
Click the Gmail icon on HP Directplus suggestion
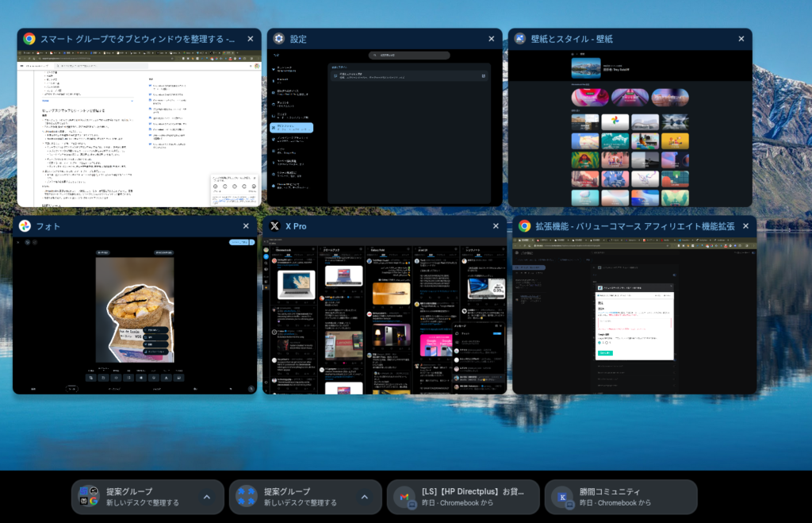pos(404,497)
